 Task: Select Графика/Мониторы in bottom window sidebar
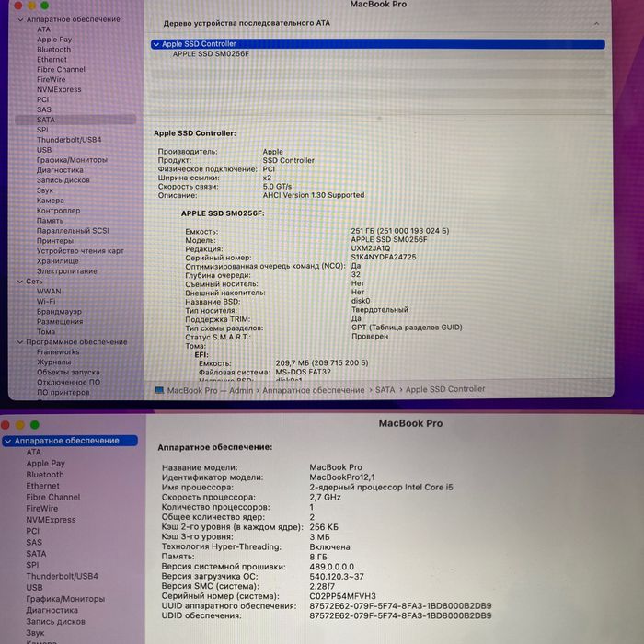tap(65, 599)
